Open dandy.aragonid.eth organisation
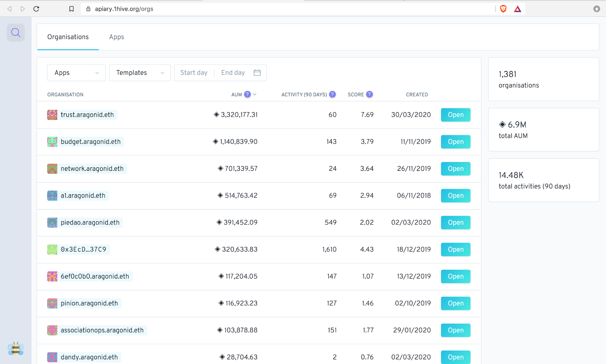 (x=456, y=357)
